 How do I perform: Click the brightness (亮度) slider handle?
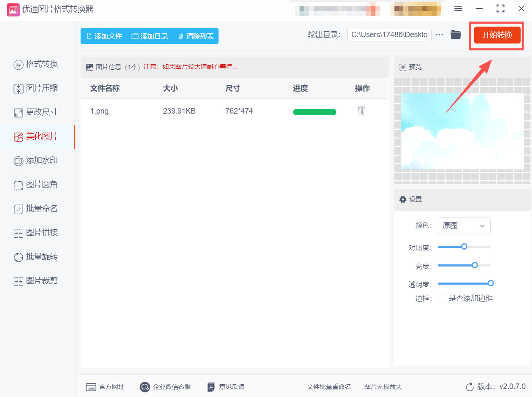coord(475,265)
